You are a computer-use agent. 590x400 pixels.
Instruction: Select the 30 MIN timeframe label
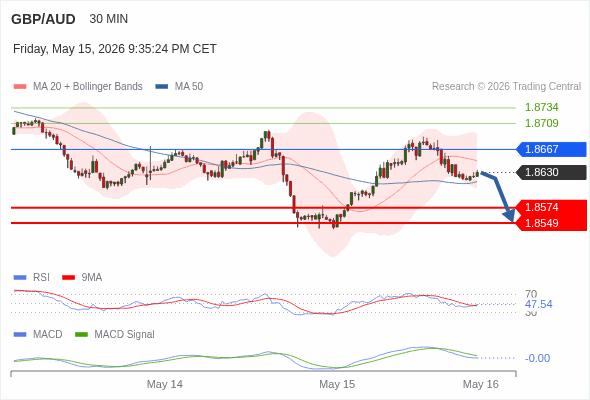(x=109, y=19)
